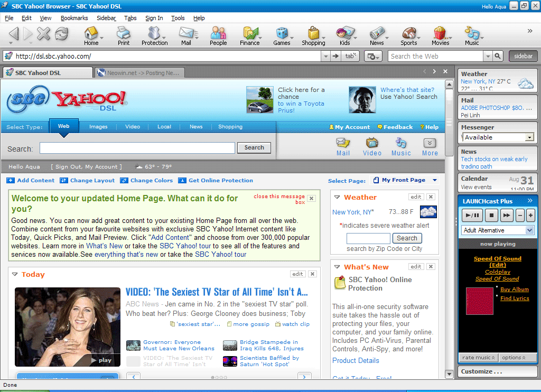Expand the My Front Page selector
Viewport: 541px width, 392px height.
coord(435,180)
